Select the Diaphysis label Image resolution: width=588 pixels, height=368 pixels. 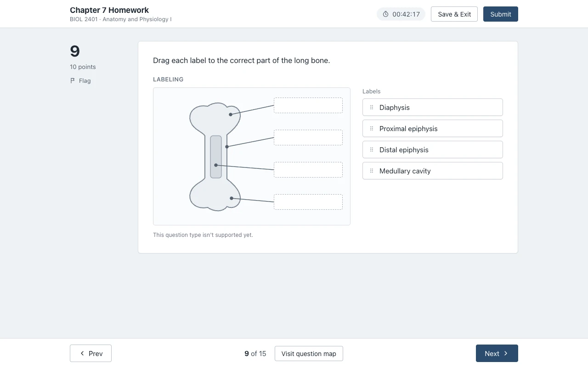(433, 107)
